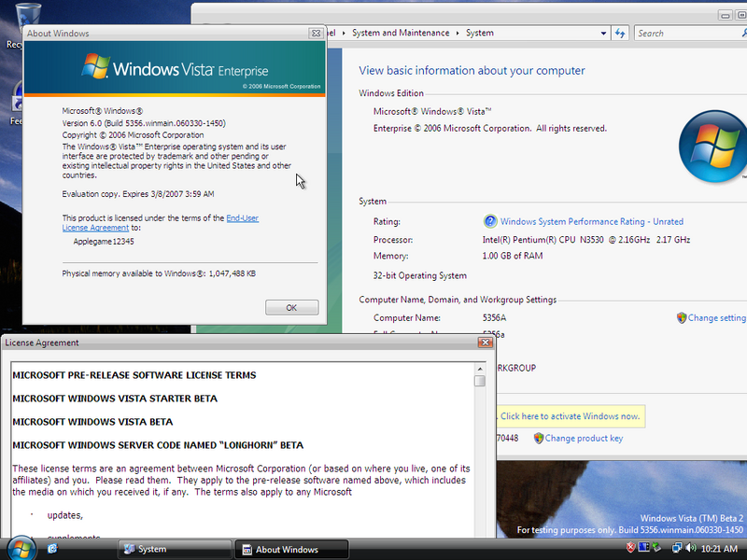Screen dimensions: 747x560
Task: Click the safely remove hardware tray icon
Action: (656, 548)
